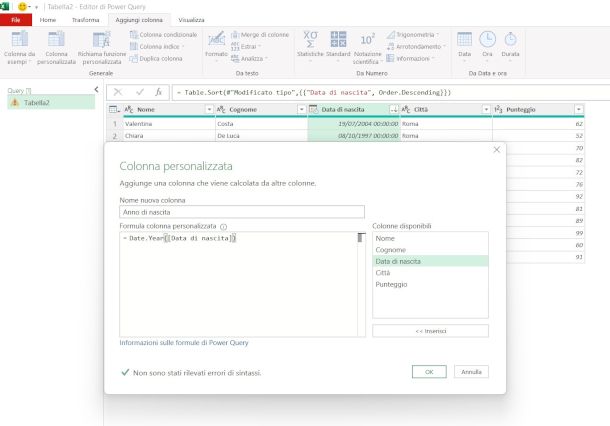This screenshot has height=426, width=610.
Task: Click Merge di colonne
Action: (260, 35)
